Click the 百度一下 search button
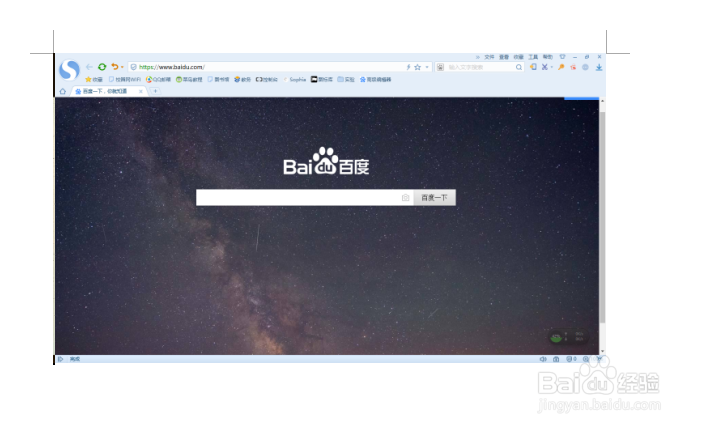The width and height of the screenshot is (701, 430). 435,198
